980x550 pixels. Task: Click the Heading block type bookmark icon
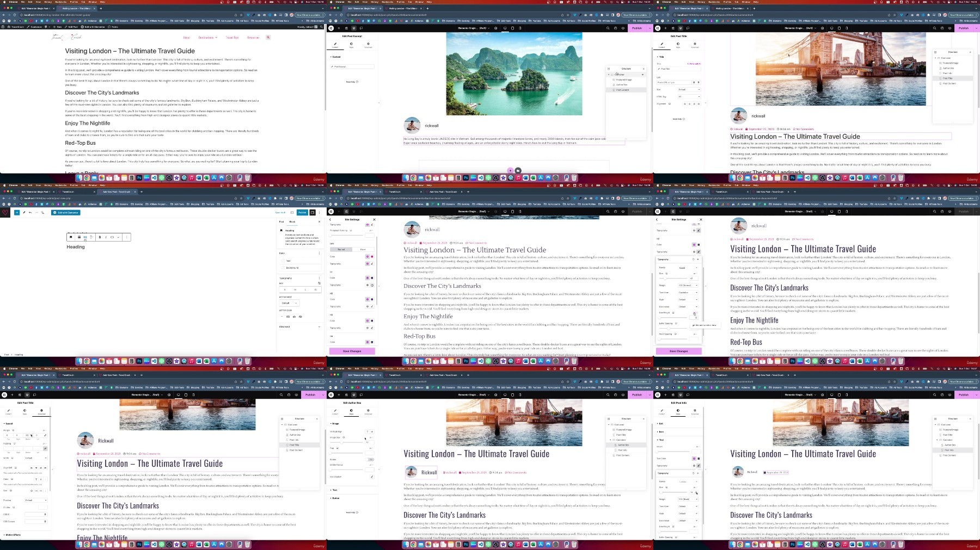click(x=71, y=237)
